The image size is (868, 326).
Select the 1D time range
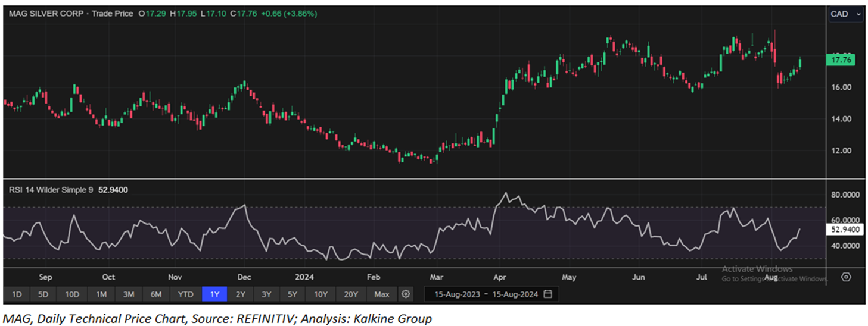pyautogui.click(x=17, y=294)
